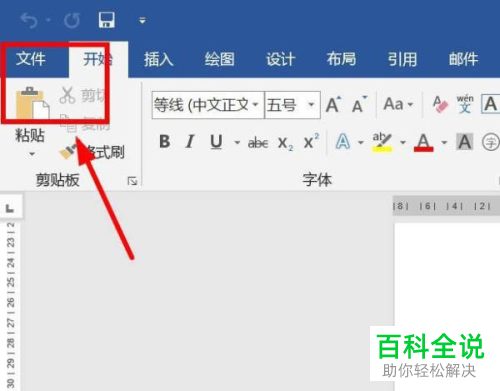Click the vertical ruler near mark 25
Screen dimensions: 500x391
point(11,282)
